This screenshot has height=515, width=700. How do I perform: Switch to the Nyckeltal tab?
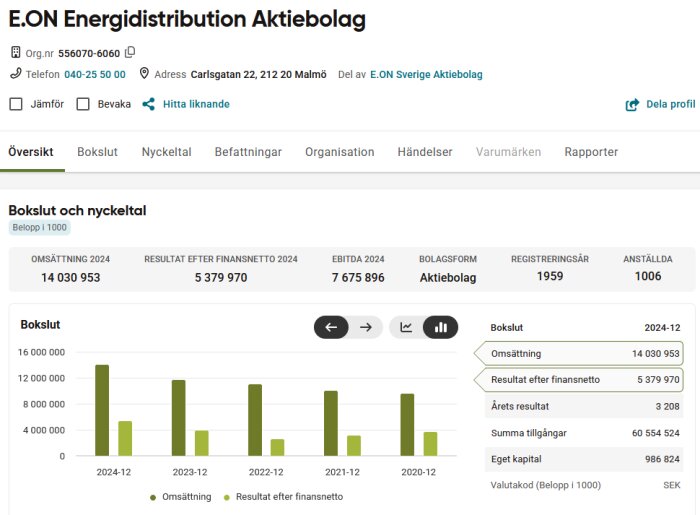pyautogui.click(x=167, y=152)
